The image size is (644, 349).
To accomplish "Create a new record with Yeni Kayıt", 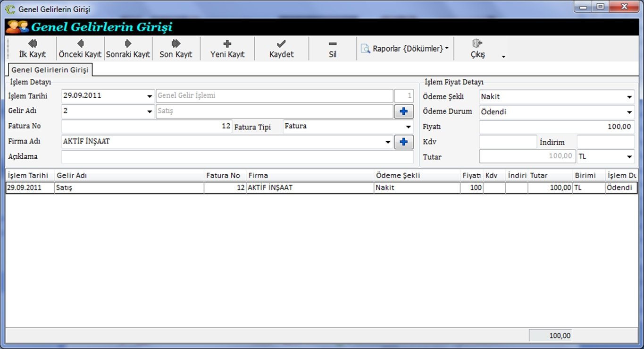I will (x=227, y=49).
